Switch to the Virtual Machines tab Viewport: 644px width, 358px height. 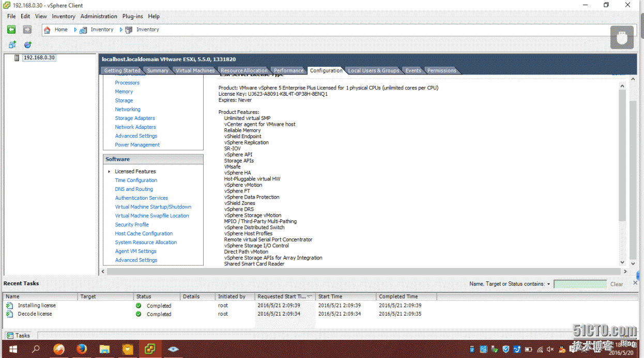pos(195,71)
